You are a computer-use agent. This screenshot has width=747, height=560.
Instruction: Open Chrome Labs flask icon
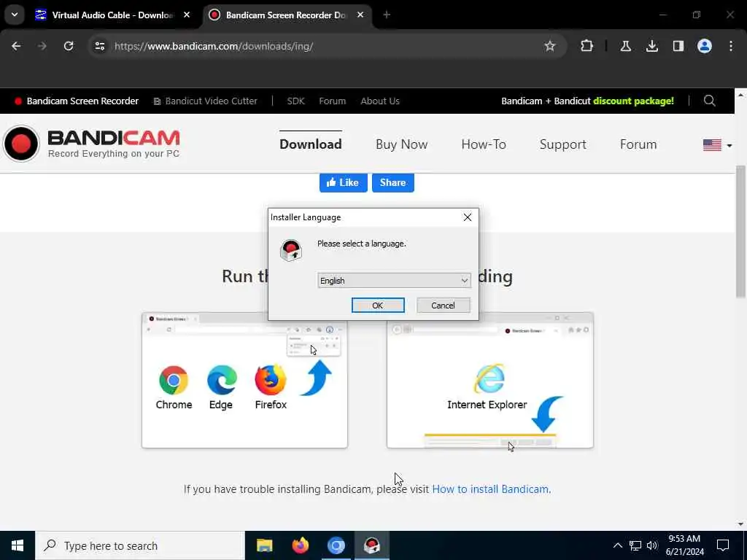(625, 46)
